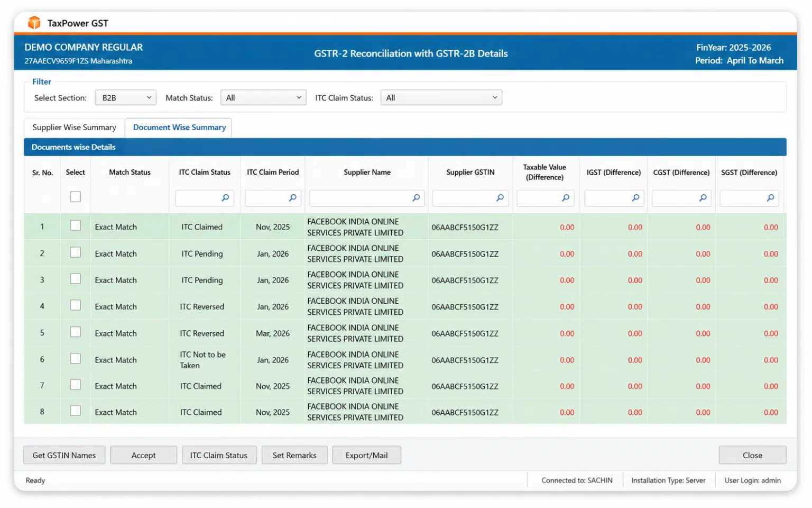Click search icon in SGST Difference filter
812x508 pixels.
pos(771,198)
